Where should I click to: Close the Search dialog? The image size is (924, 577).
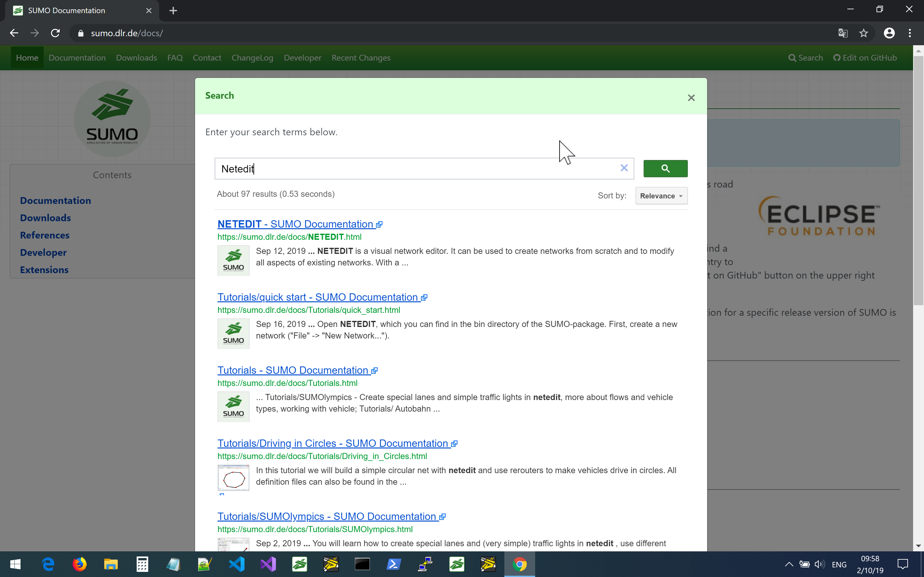(691, 98)
